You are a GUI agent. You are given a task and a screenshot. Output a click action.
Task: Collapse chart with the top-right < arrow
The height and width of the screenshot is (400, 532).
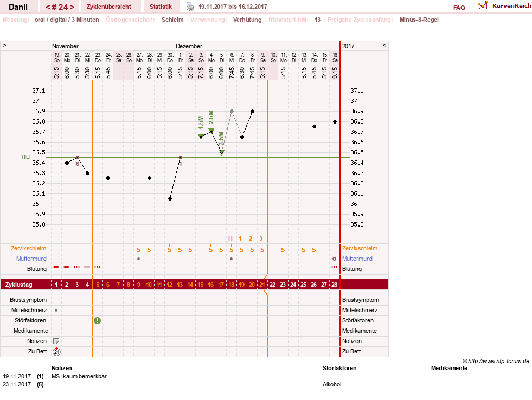tap(384, 45)
